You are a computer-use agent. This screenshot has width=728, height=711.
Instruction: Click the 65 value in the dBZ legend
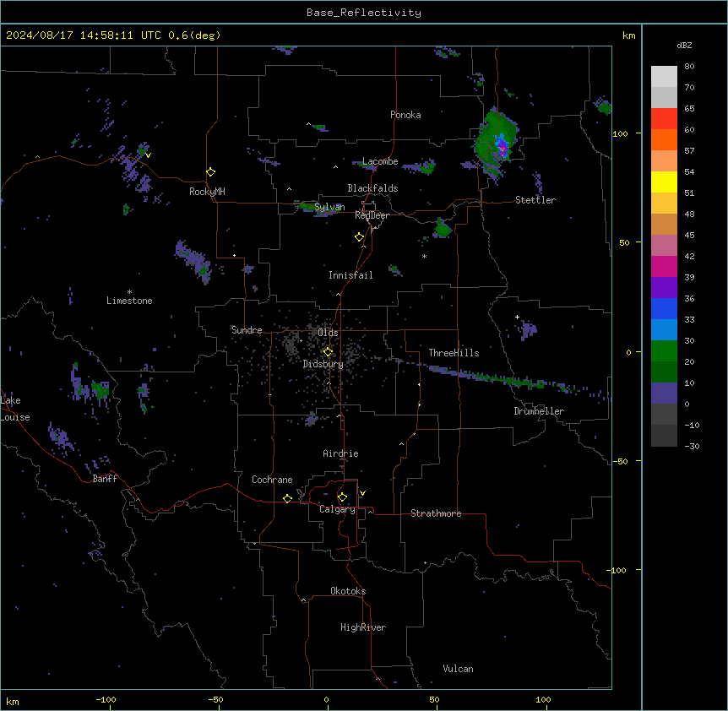pyautogui.click(x=689, y=109)
